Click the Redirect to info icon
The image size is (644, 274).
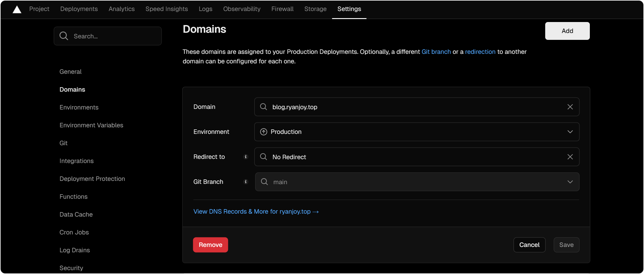pyautogui.click(x=246, y=157)
